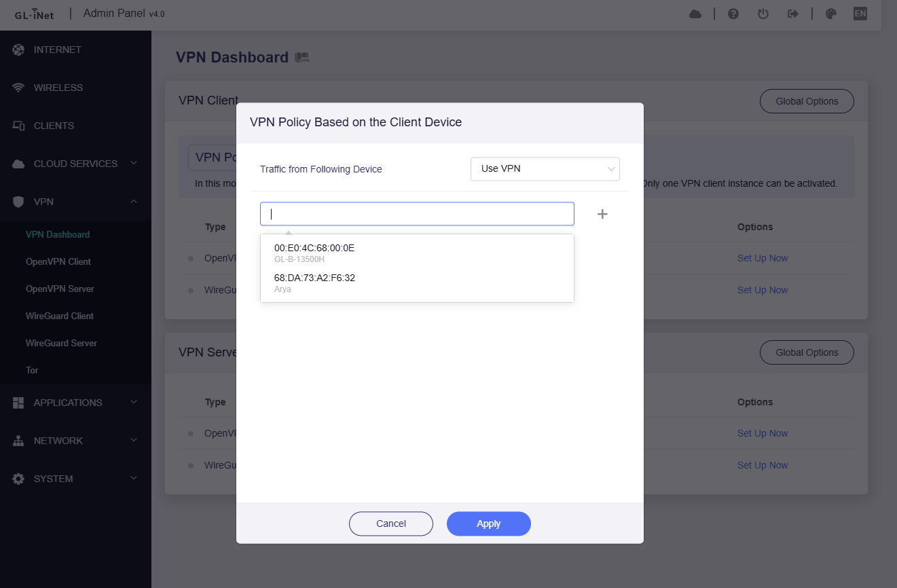Open the Use VPN dropdown

545,168
